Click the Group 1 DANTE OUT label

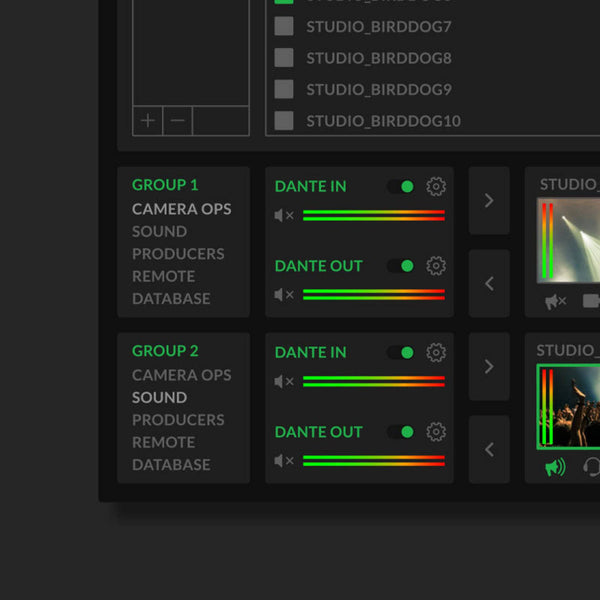tap(318, 266)
